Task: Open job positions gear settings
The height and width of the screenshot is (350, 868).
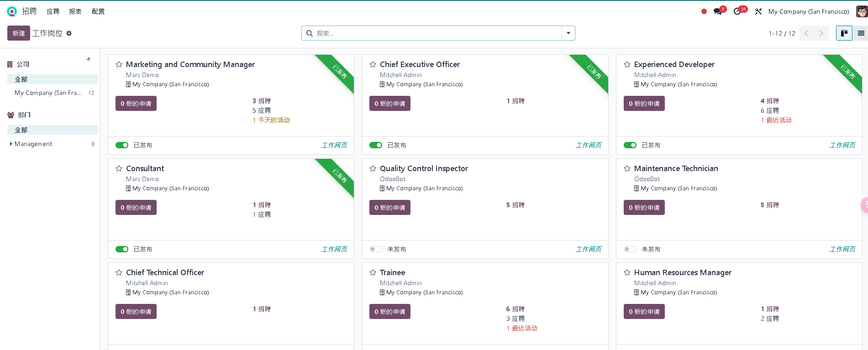Action: coord(69,33)
